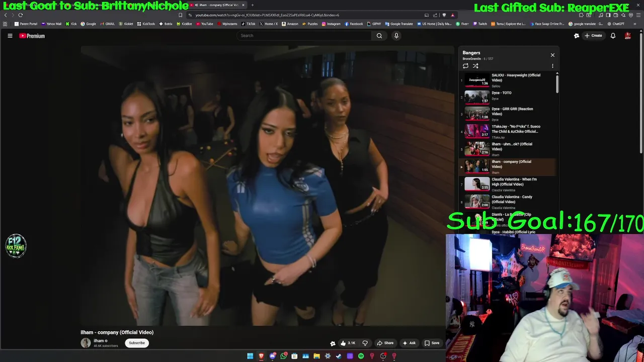The width and height of the screenshot is (644, 362).
Task: Open WhatsApp from the taskbar
Action: (x=283, y=356)
